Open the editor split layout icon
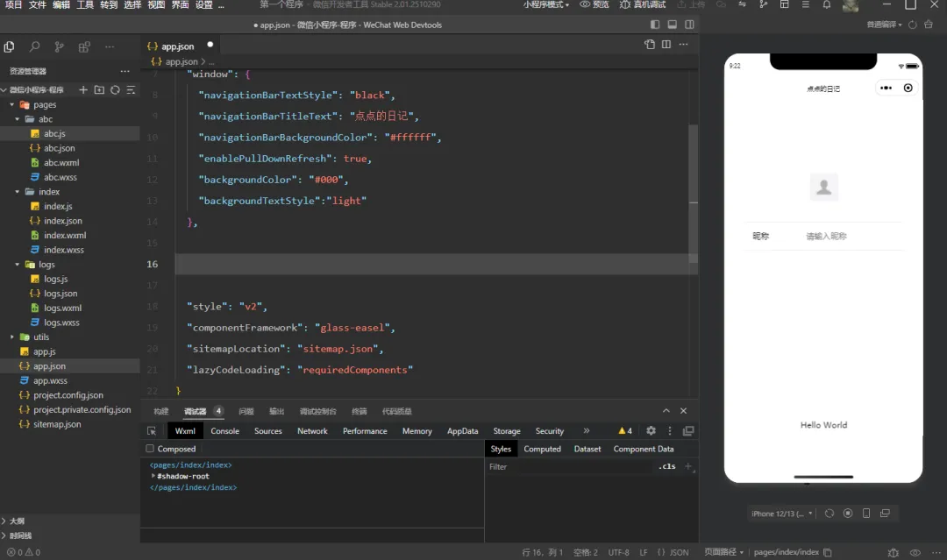Image resolution: width=947 pixels, height=560 pixels. click(x=666, y=44)
